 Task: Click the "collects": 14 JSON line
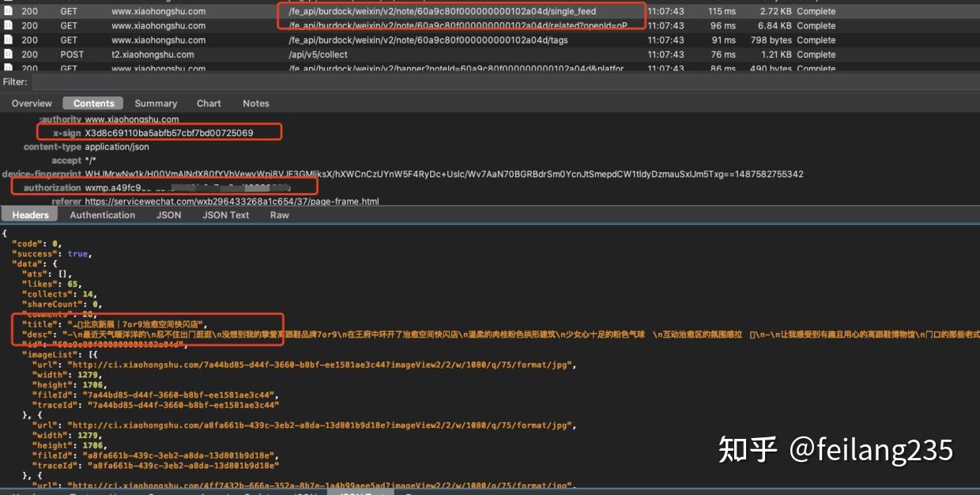(x=59, y=294)
